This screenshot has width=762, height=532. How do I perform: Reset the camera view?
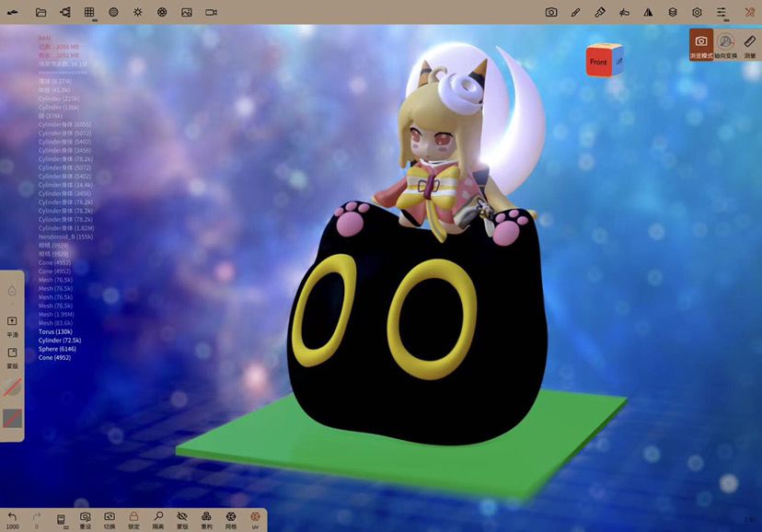85,520
